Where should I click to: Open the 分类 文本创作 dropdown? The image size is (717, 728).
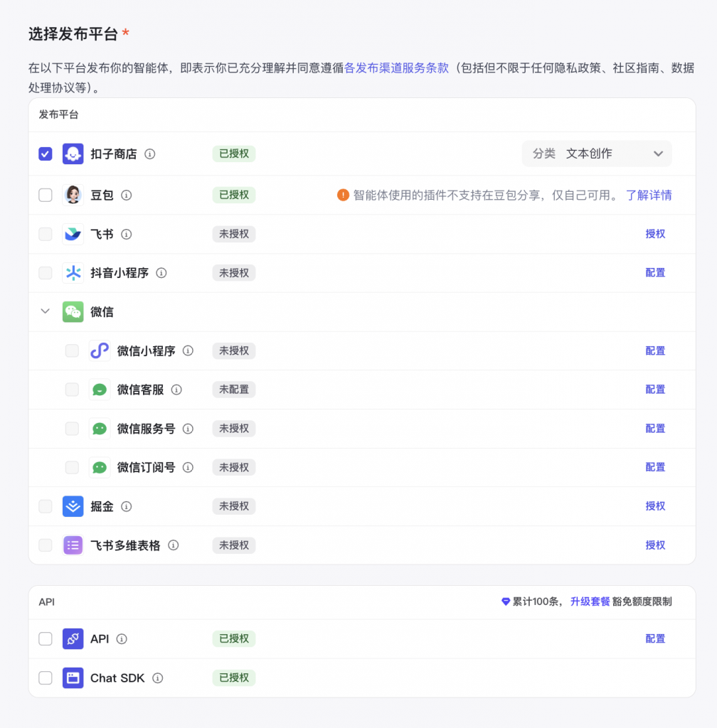click(597, 154)
